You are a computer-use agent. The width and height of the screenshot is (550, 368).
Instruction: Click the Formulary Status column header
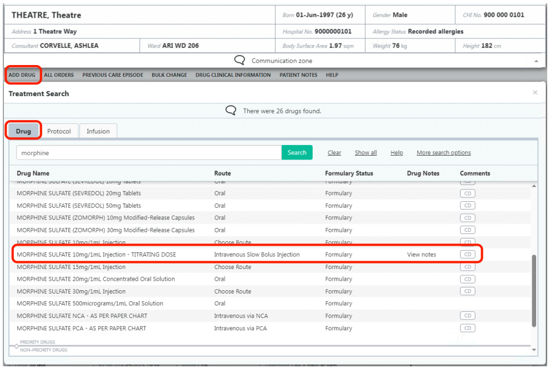pyautogui.click(x=349, y=173)
